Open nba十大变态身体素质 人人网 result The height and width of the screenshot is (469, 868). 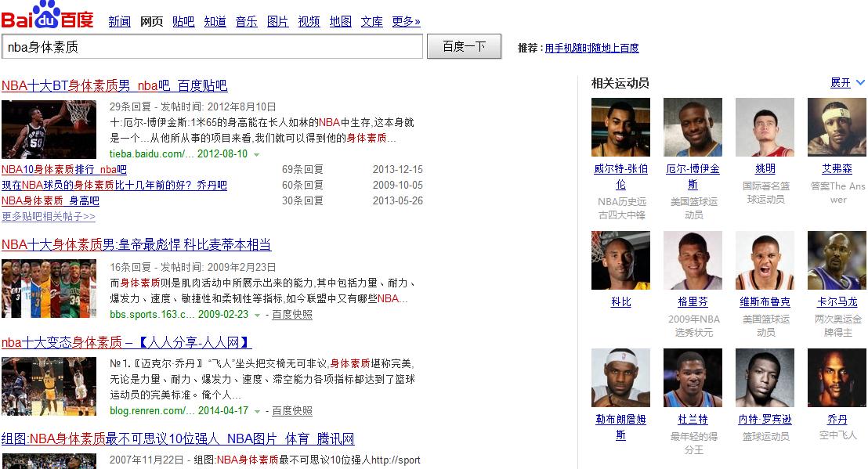point(127,342)
